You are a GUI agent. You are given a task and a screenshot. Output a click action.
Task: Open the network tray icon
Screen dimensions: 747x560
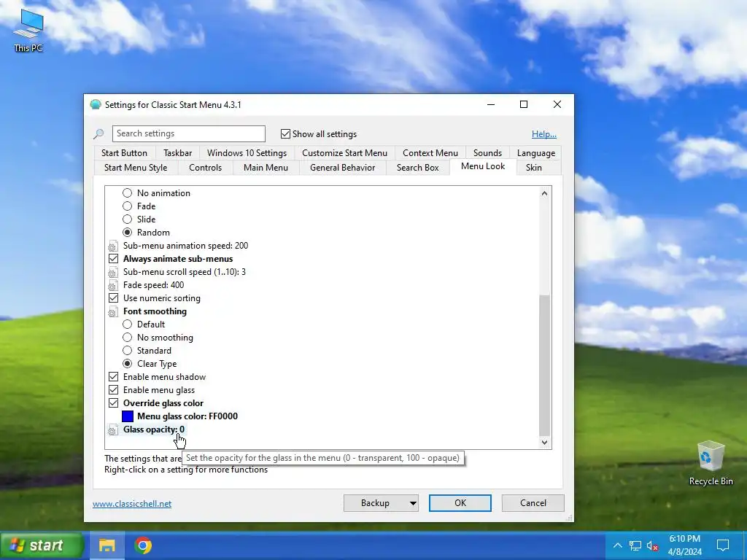click(635, 545)
